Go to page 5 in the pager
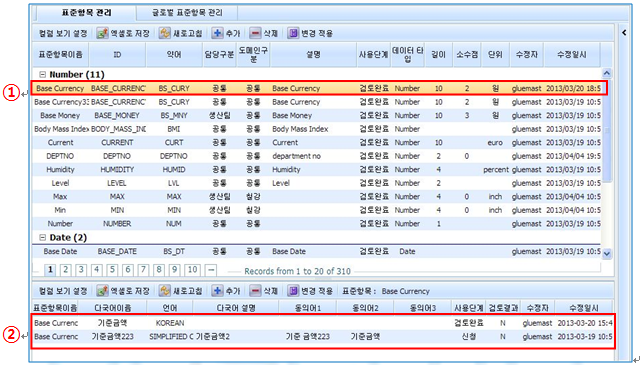Image resolution: width=640 pixels, height=365 pixels. click(x=112, y=270)
